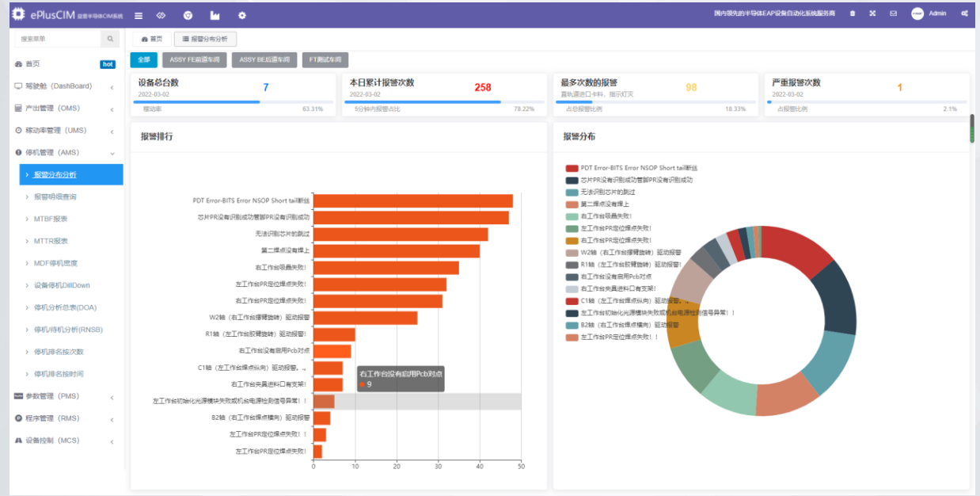Click the double-gear icon beside Admin
The width and height of the screenshot is (980, 496).
(964, 13)
